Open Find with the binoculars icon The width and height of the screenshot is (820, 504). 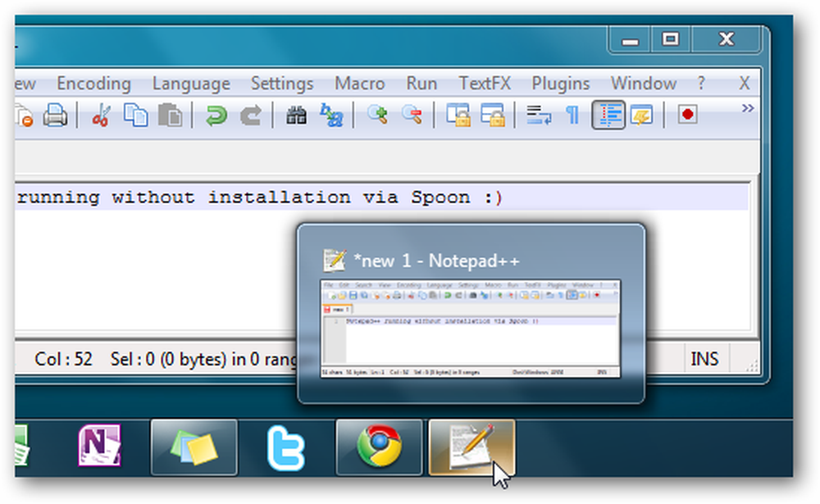297,116
